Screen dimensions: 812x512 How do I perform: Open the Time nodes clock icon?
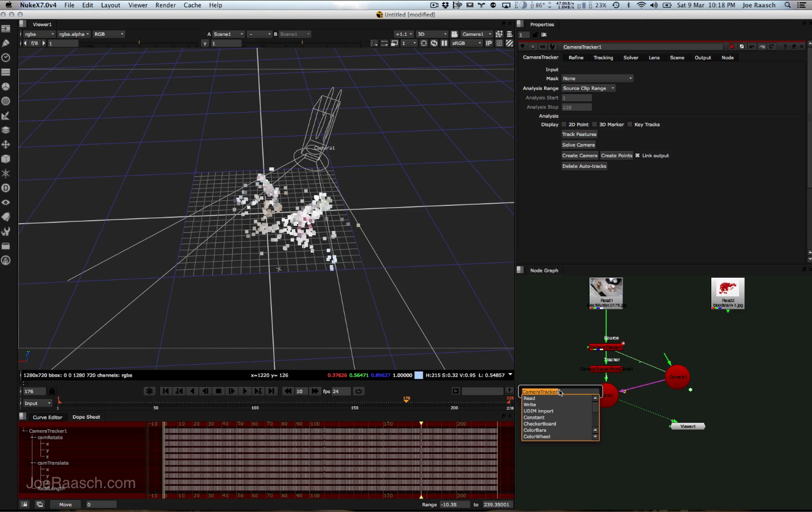point(6,58)
